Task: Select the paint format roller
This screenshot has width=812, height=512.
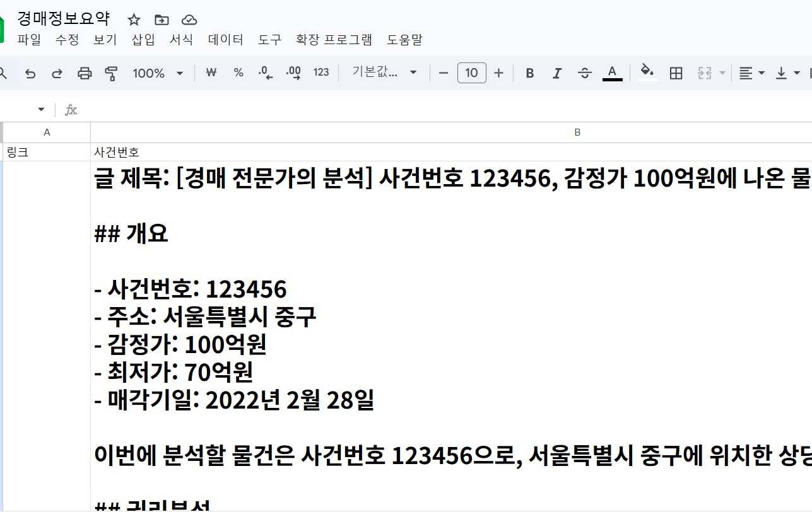Action: (x=111, y=73)
